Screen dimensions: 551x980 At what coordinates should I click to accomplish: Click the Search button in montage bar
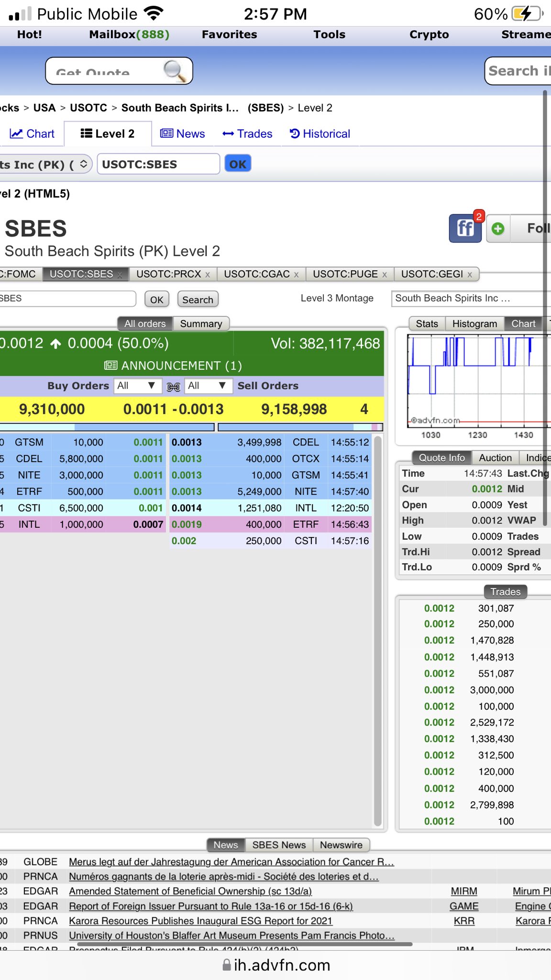[x=198, y=300]
